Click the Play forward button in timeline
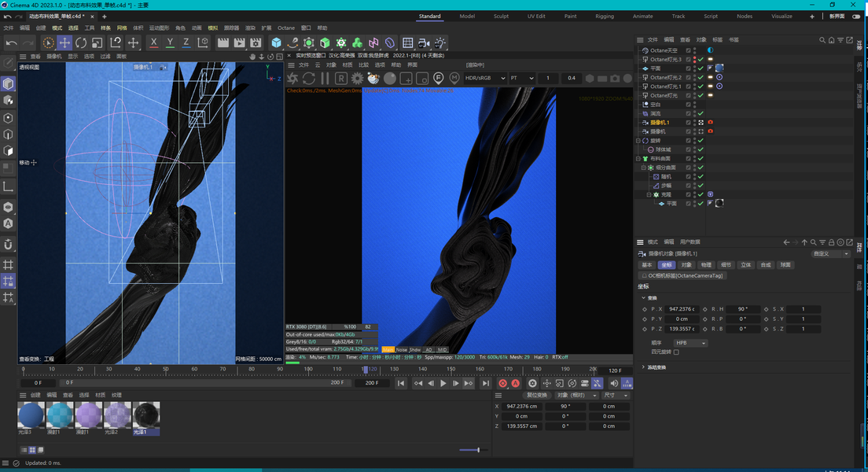This screenshot has height=472, width=868. 443,383
